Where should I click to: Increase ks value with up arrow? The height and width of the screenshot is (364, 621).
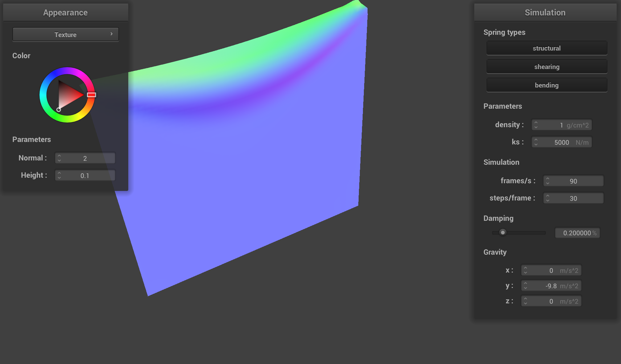point(536,140)
